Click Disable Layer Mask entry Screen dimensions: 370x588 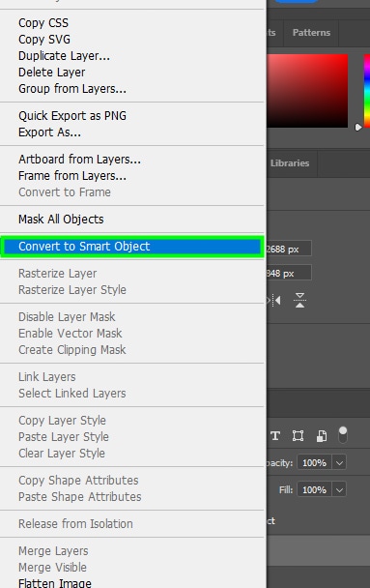pos(67,317)
